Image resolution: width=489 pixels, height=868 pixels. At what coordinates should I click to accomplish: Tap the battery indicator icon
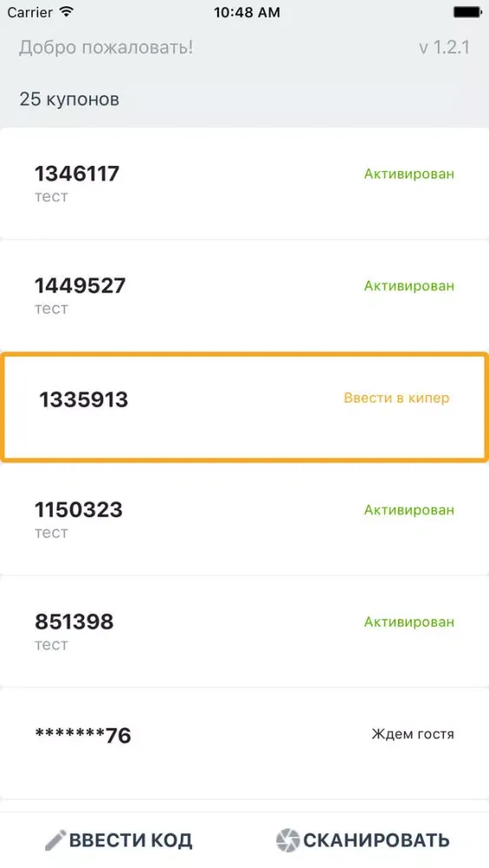[467, 12]
